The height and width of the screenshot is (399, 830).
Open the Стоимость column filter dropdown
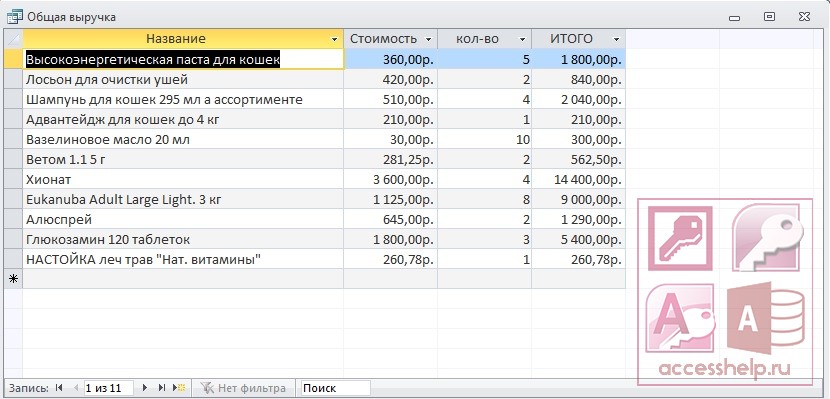click(428, 39)
